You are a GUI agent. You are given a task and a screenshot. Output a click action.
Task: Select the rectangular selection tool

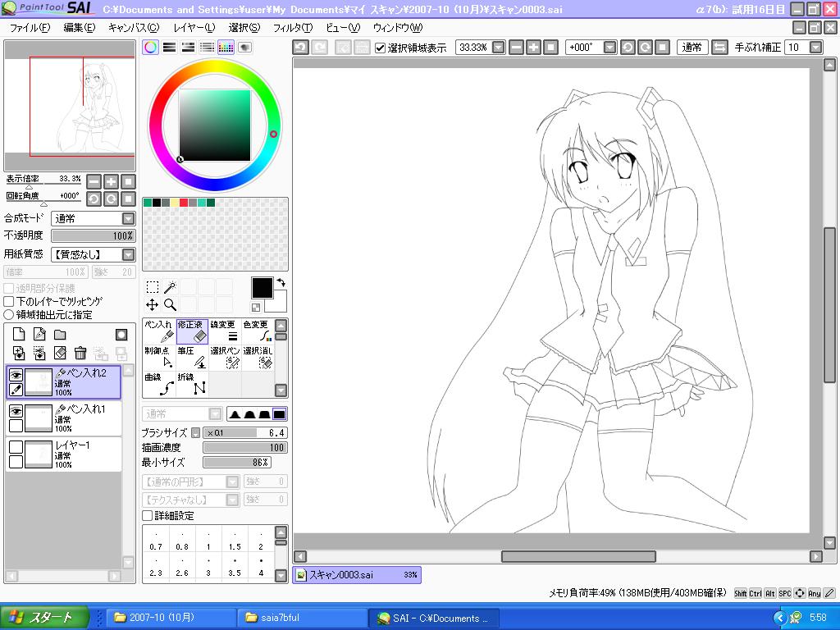(152, 287)
